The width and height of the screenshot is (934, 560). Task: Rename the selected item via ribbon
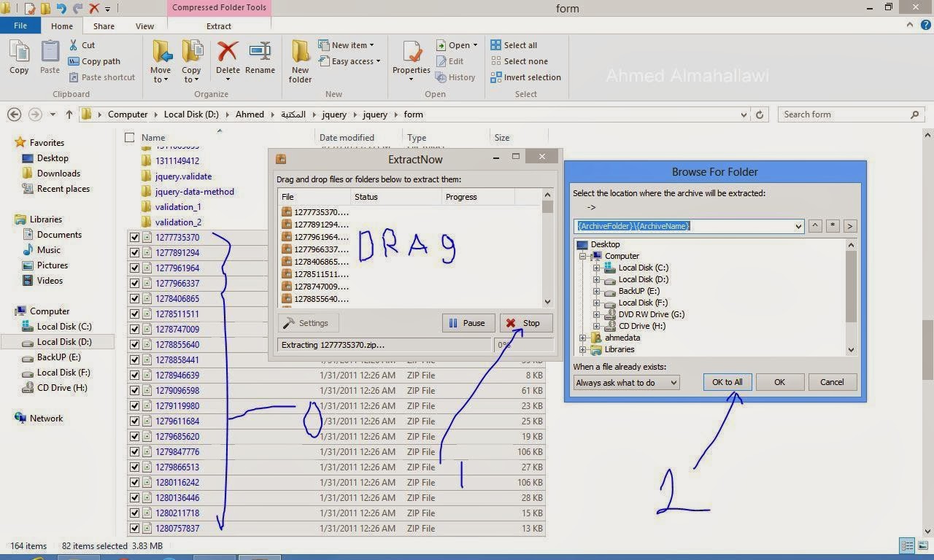coord(260,57)
